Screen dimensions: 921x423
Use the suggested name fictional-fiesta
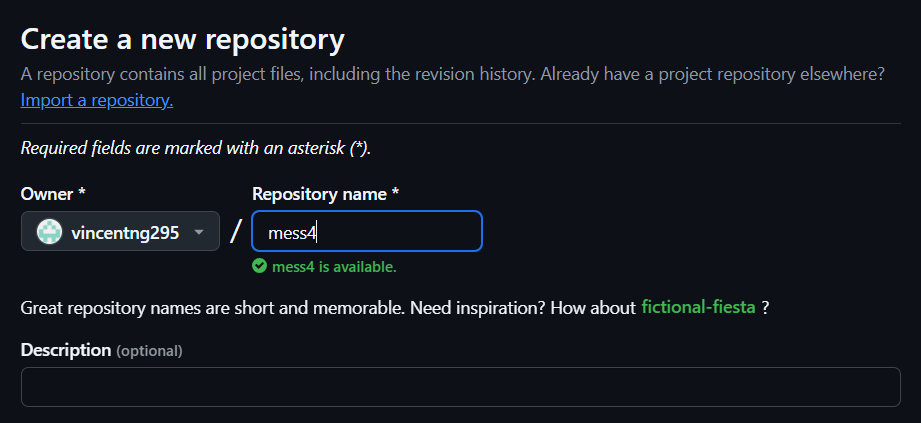pos(698,307)
